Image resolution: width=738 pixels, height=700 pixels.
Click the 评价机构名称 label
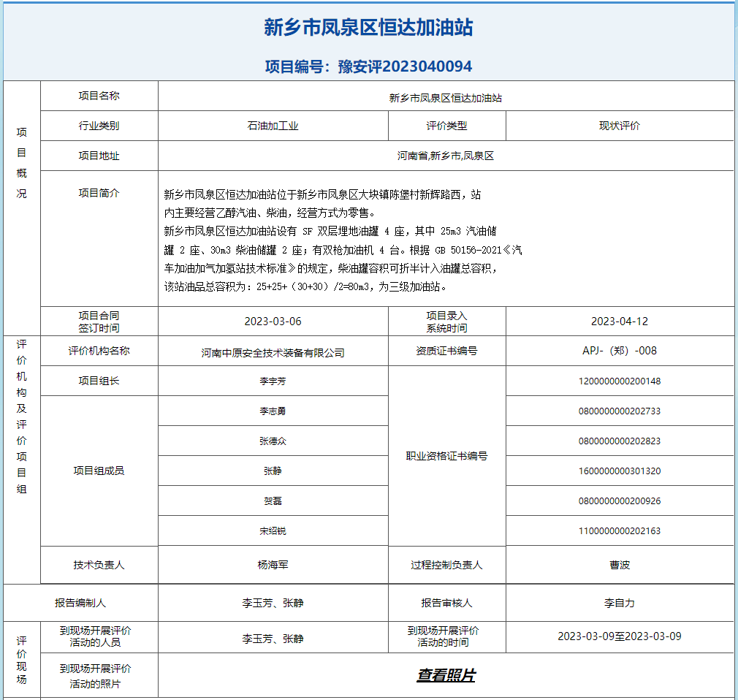(x=99, y=351)
